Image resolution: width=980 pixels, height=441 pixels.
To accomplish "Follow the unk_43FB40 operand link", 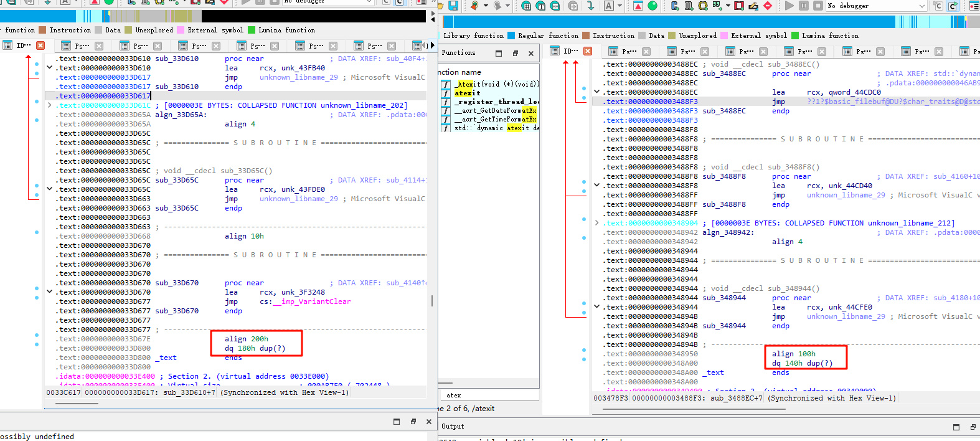I will [x=303, y=68].
